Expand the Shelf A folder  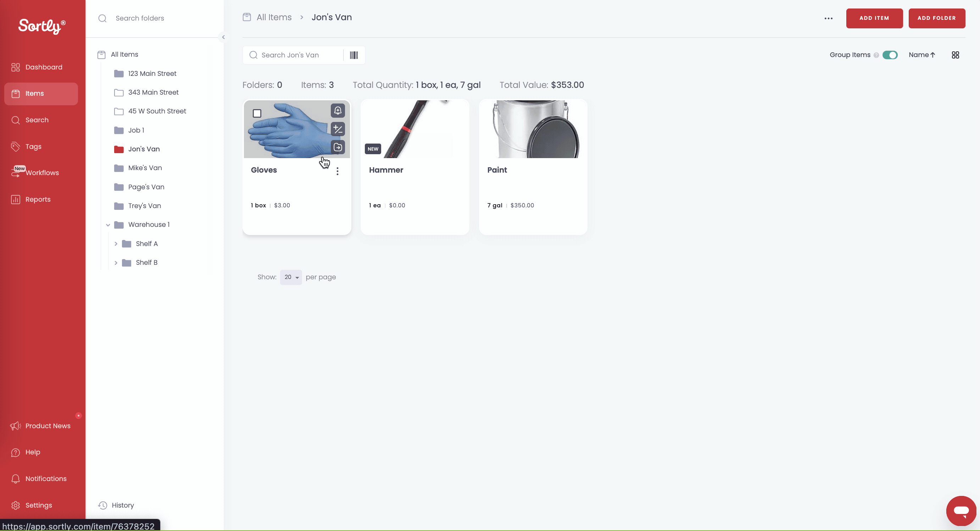pyautogui.click(x=116, y=244)
